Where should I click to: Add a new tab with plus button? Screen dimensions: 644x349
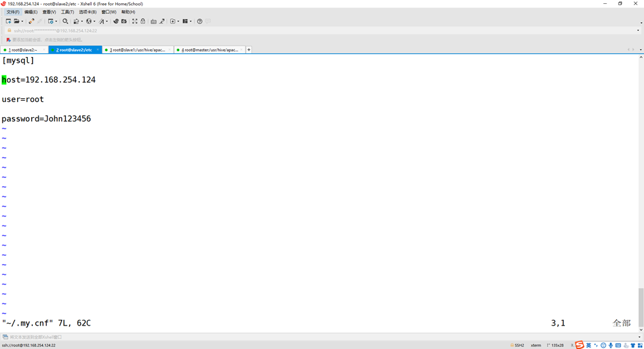point(249,49)
